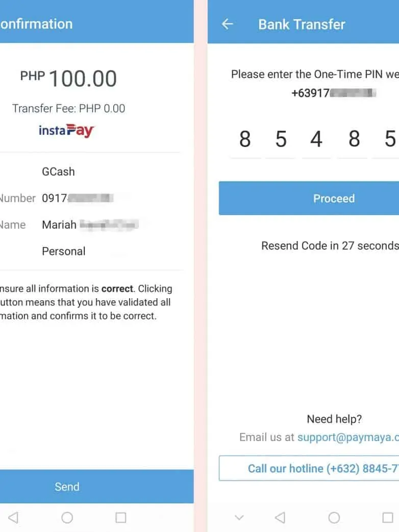Tap the back arrow beside Bank Transfer
399x532 pixels.
point(228,24)
